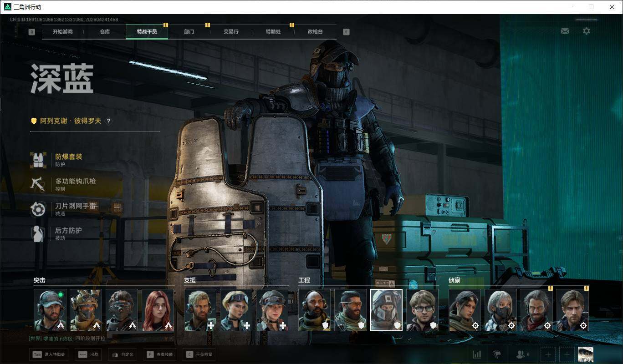Select the 多功能钩爪枪 crossbow skill icon
The width and height of the screenshot is (623, 364).
point(38,184)
